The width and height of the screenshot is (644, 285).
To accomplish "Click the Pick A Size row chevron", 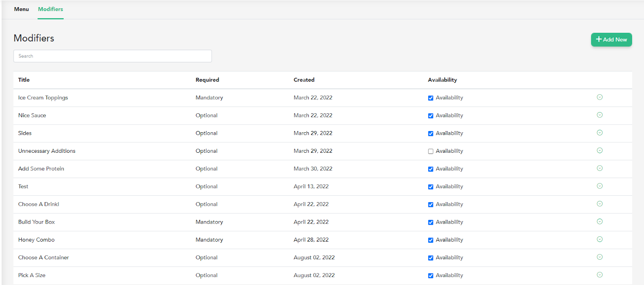I will pos(600,275).
